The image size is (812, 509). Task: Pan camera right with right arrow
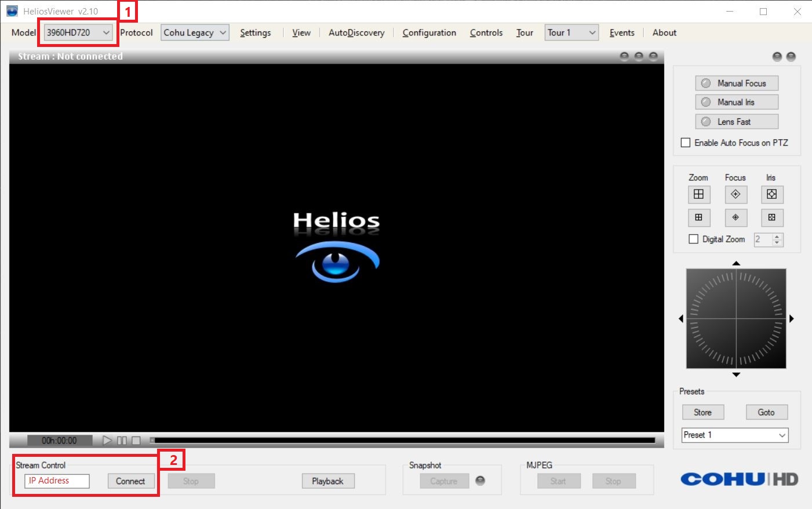coord(792,319)
